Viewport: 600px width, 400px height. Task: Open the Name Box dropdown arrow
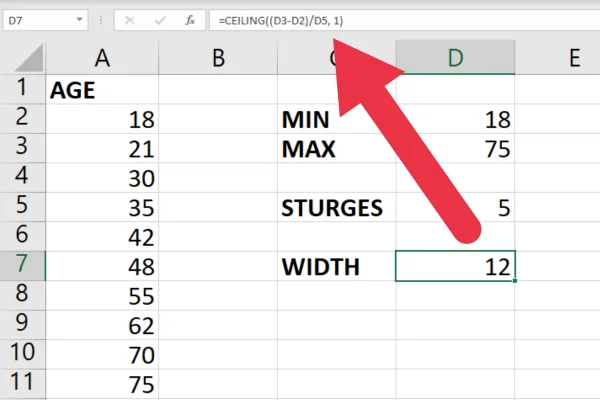coord(79,20)
